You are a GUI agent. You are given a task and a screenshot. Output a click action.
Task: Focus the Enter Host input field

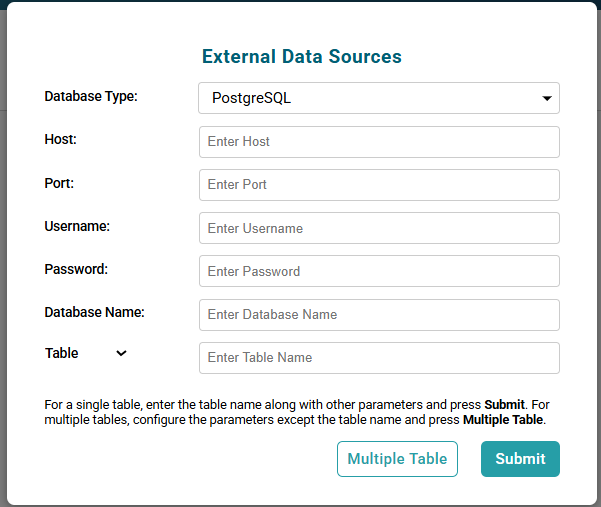pyautogui.click(x=379, y=142)
